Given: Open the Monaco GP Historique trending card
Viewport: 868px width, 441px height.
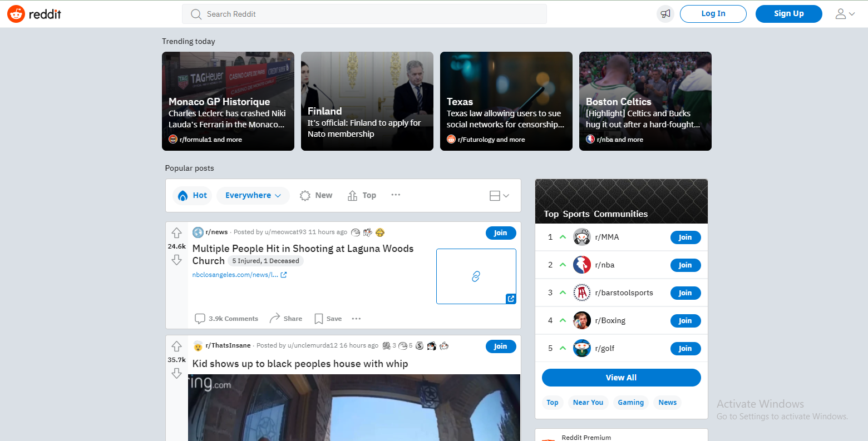Looking at the screenshot, I should 228,101.
